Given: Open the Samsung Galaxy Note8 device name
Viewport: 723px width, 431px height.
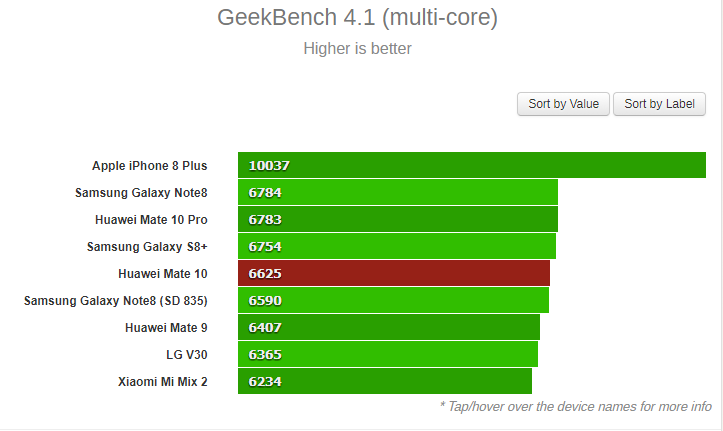Looking at the screenshot, I should tap(141, 193).
